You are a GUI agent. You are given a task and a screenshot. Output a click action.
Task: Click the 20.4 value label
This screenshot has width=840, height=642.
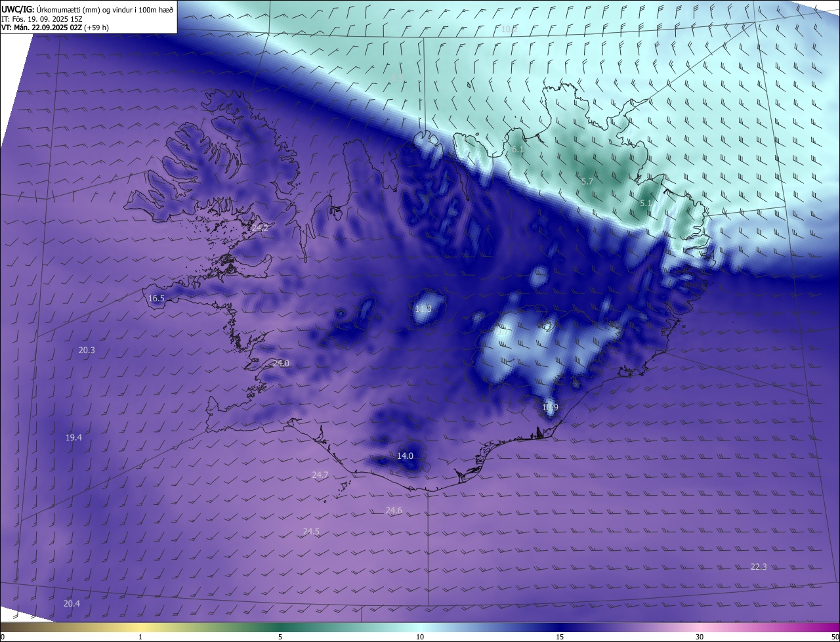pyautogui.click(x=72, y=603)
